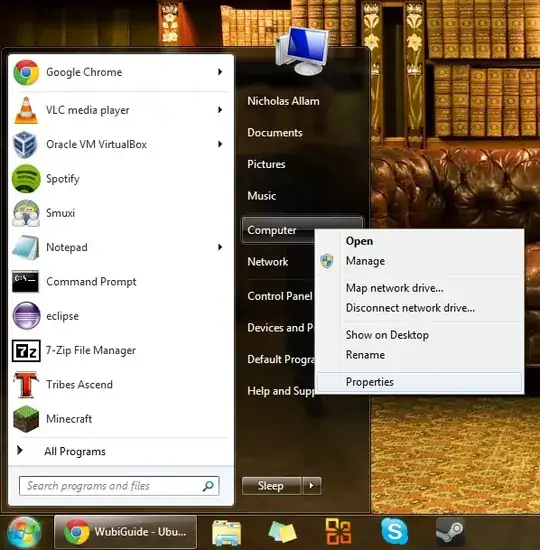This screenshot has width=540, height=550.
Task: Click the 7-Zip File Manager label
Action: click(91, 350)
